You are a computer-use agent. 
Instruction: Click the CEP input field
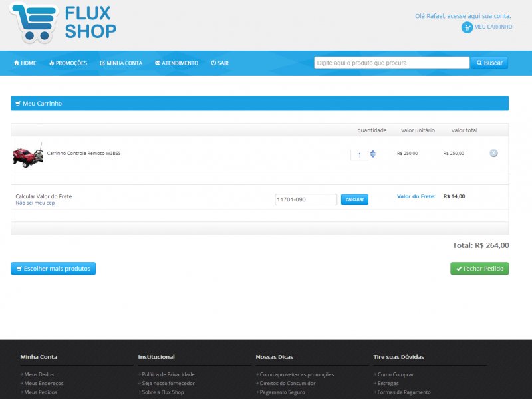click(306, 199)
